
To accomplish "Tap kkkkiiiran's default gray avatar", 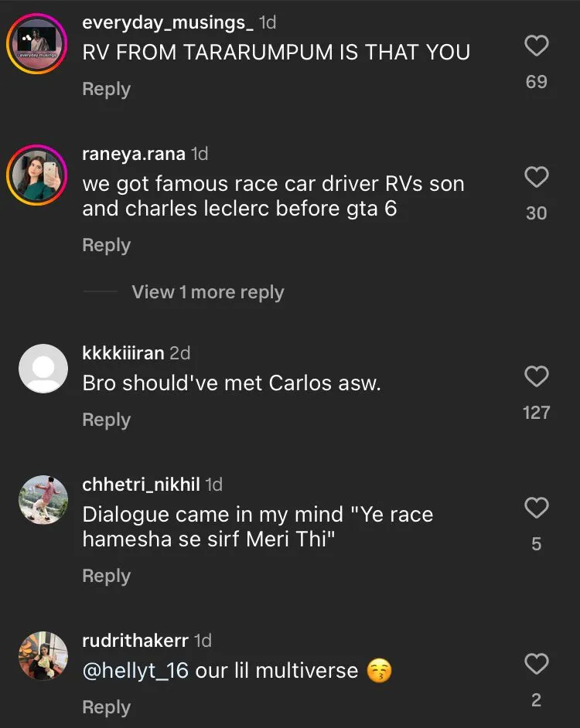I will click(43, 368).
